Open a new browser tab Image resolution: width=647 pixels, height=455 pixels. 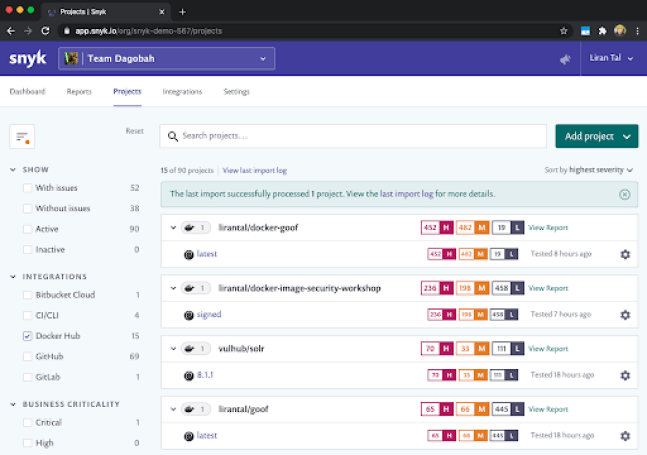tap(182, 12)
